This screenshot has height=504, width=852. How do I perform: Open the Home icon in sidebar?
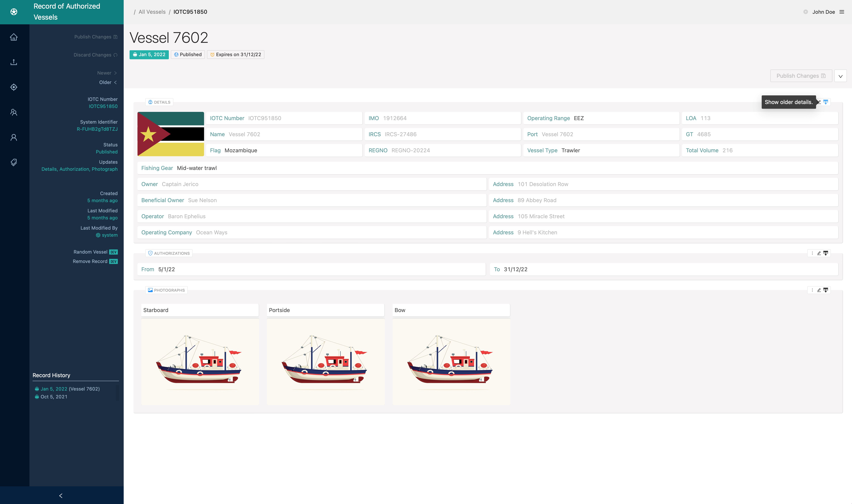pyautogui.click(x=14, y=37)
